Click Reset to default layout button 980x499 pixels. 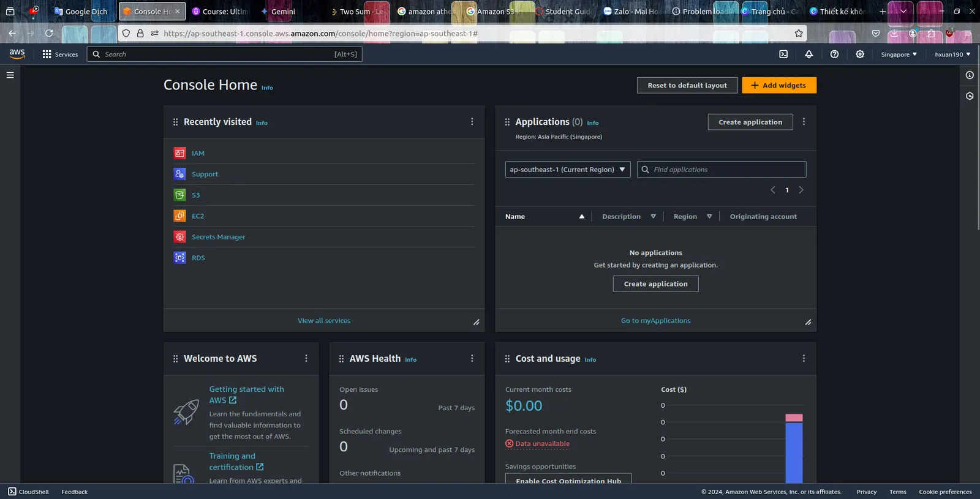pos(687,86)
